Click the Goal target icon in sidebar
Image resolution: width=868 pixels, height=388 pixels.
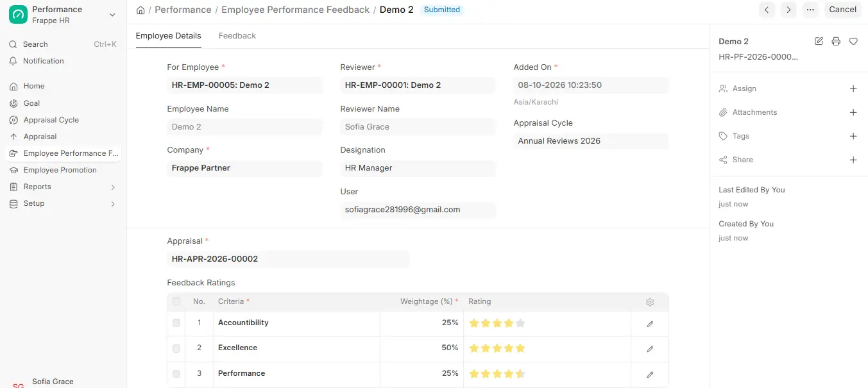click(x=13, y=103)
